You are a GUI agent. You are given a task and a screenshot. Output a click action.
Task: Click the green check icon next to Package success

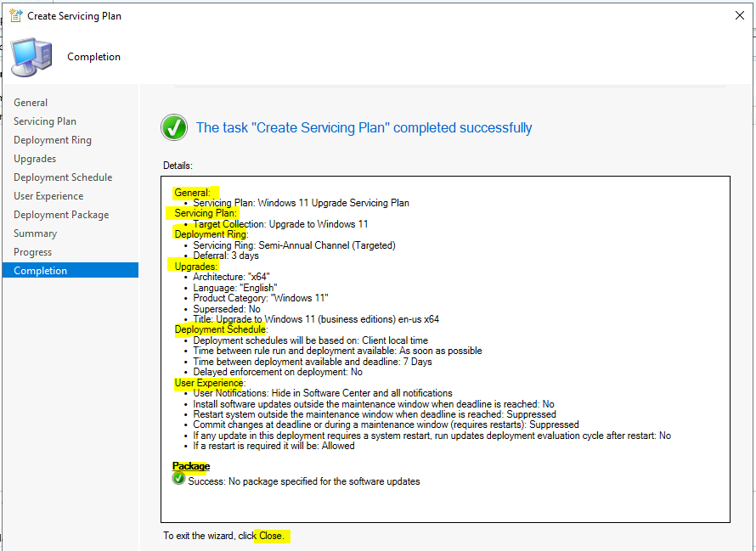178,479
